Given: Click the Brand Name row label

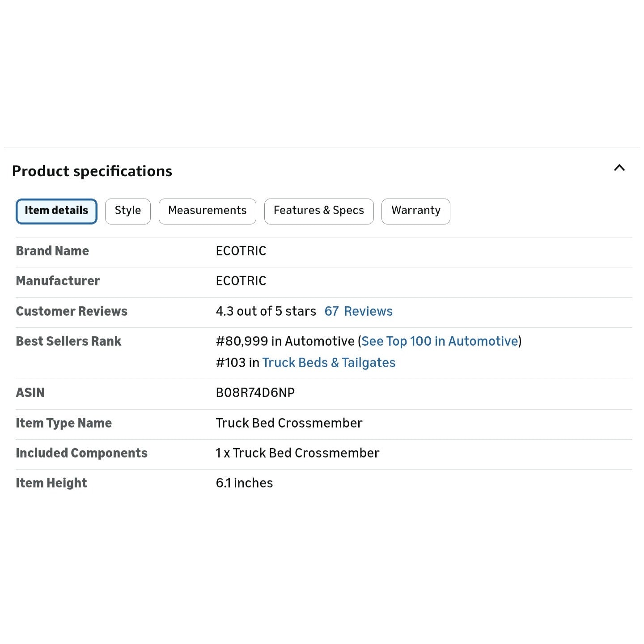Looking at the screenshot, I should (x=52, y=251).
